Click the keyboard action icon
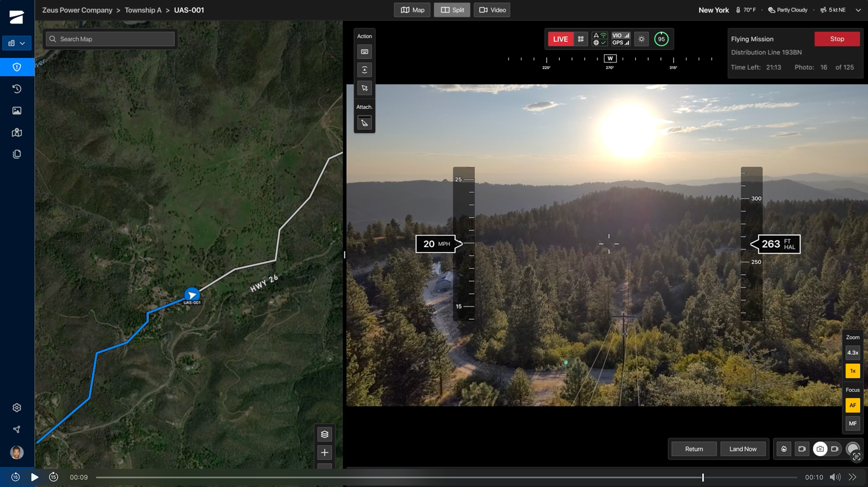 (x=364, y=52)
